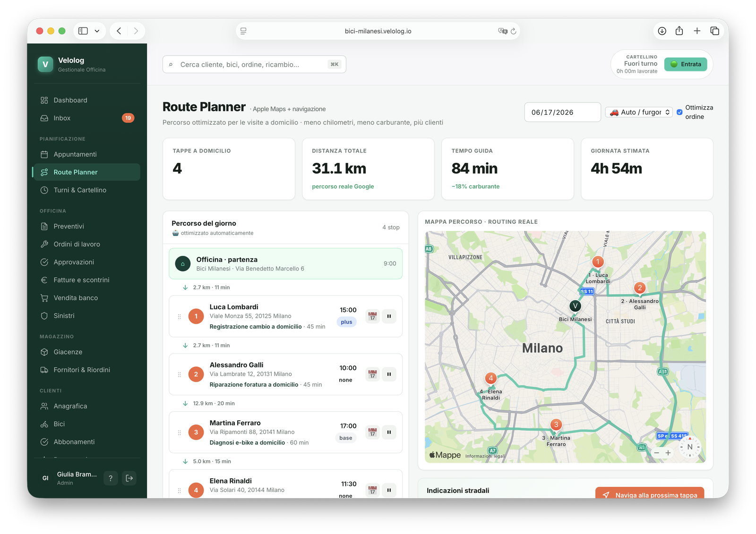
Task: Pause Martina Ferraro stop
Action: 389,432
